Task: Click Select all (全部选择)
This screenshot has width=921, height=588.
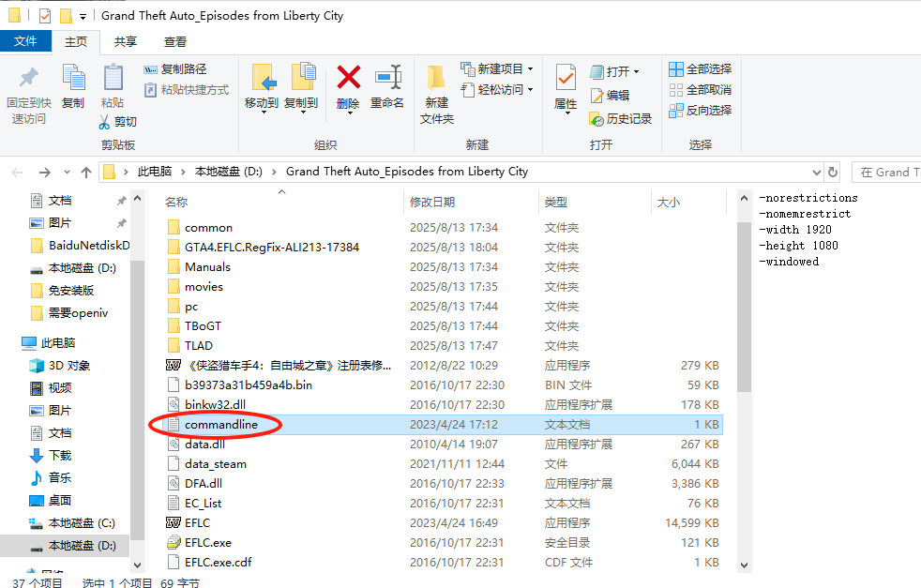Action: (701, 69)
